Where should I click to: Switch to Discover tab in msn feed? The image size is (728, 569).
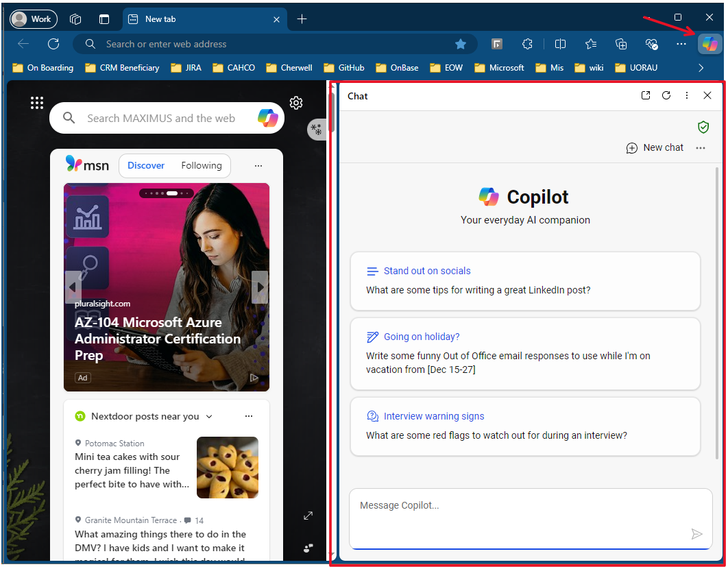tap(146, 165)
